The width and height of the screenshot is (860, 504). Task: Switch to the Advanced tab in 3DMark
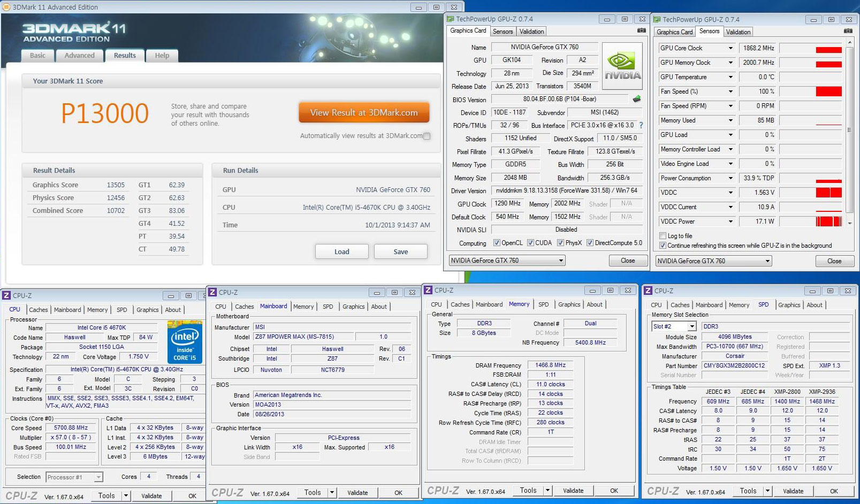[x=79, y=55]
